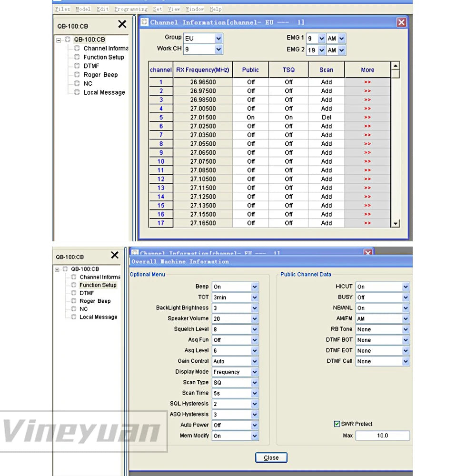
Task: Toggle the SWR Protect checkbox
Action: [337, 424]
